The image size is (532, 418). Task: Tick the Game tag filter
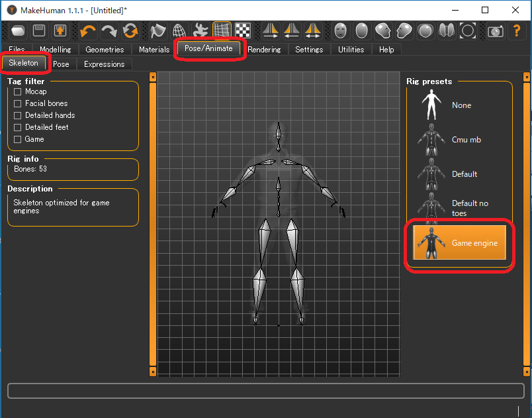(x=18, y=139)
